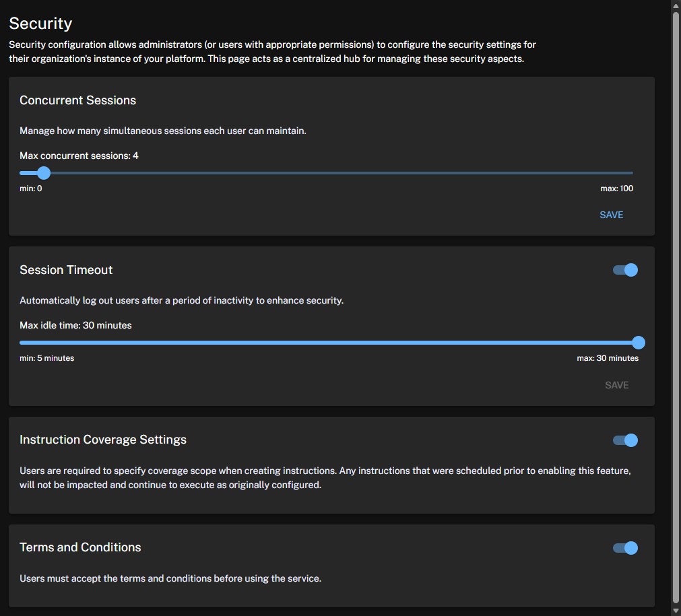
Task: Click the 'Max concurrent sessions: 4' text
Action: tap(79, 156)
